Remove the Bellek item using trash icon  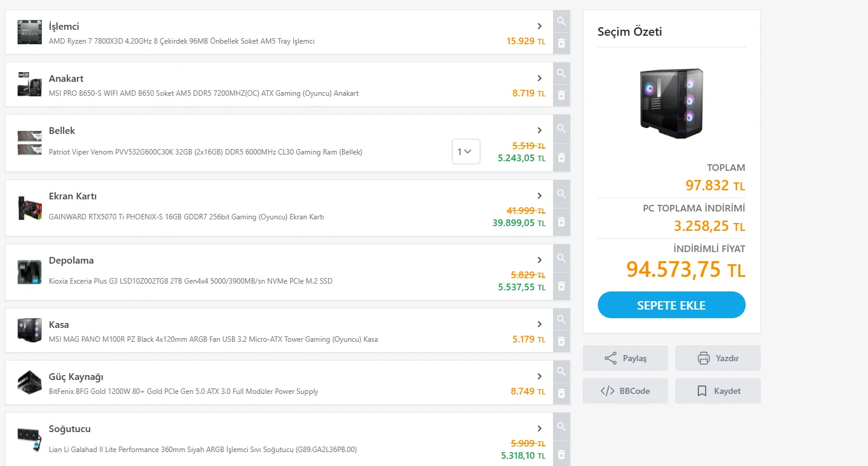coord(562,158)
